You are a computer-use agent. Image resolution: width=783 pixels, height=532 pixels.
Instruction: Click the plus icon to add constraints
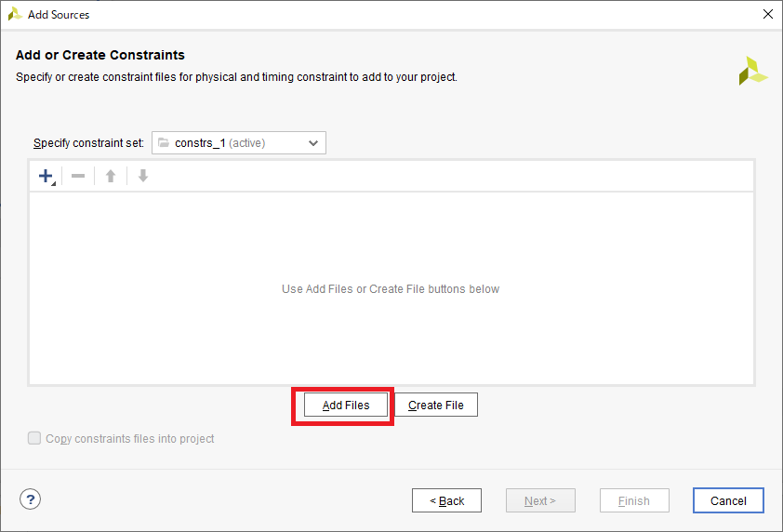click(46, 176)
